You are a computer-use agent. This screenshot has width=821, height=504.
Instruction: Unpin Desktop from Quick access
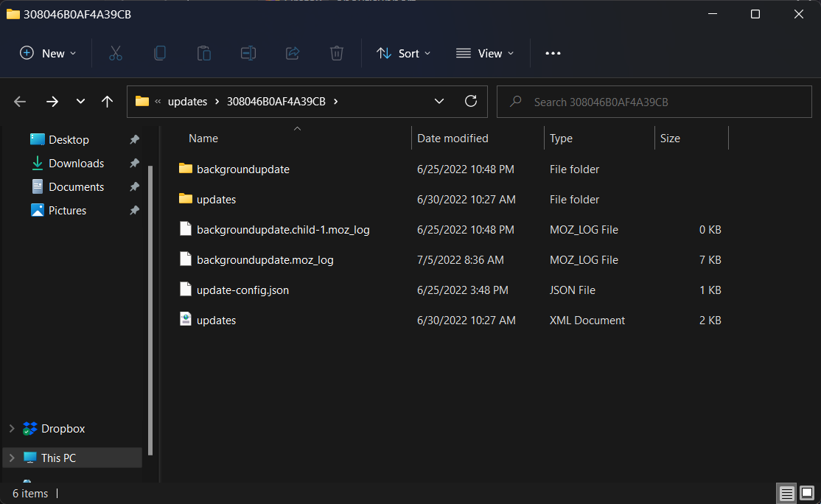click(x=134, y=140)
